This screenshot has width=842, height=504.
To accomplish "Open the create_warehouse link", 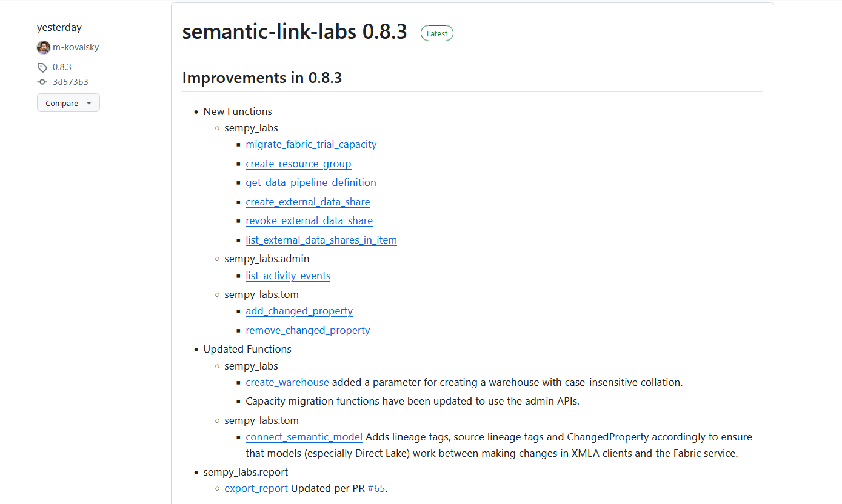I will point(287,382).
